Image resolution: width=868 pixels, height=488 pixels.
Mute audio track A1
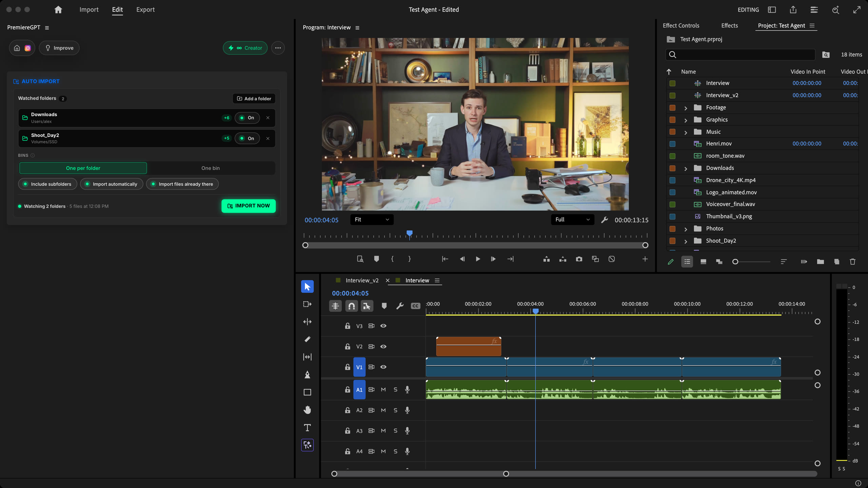point(383,389)
